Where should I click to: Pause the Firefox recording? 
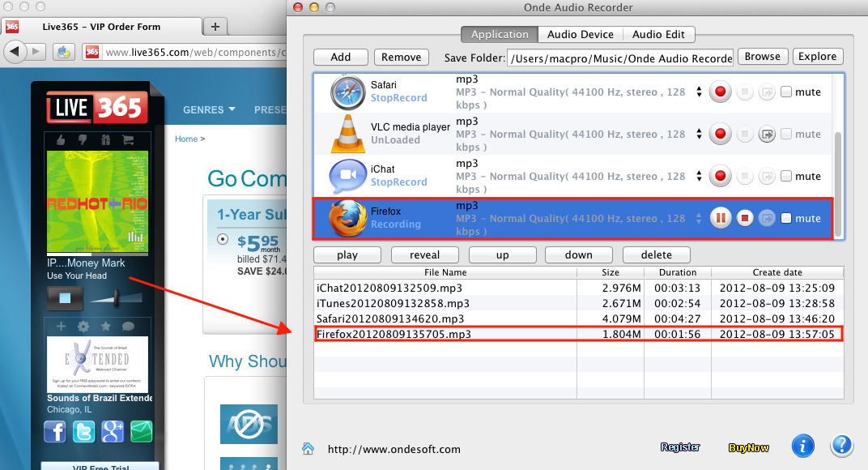coord(720,218)
